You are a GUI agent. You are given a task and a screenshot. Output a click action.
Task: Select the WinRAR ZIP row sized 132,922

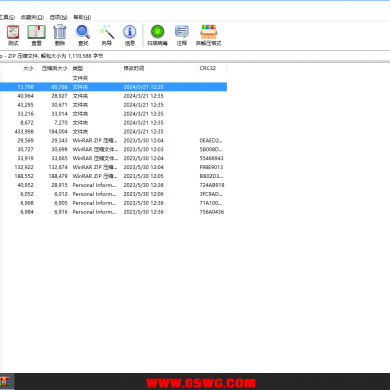click(x=113, y=167)
